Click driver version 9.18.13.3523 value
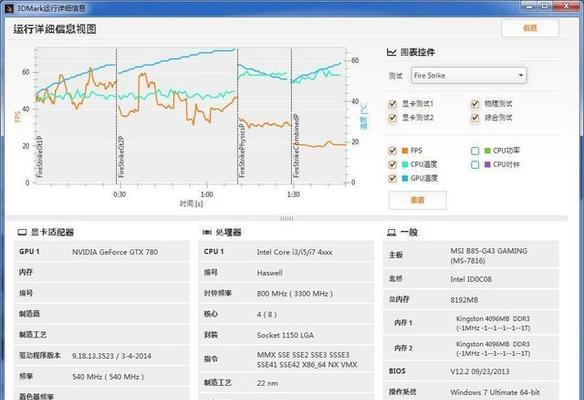The height and width of the screenshot is (400, 584). 111,356
